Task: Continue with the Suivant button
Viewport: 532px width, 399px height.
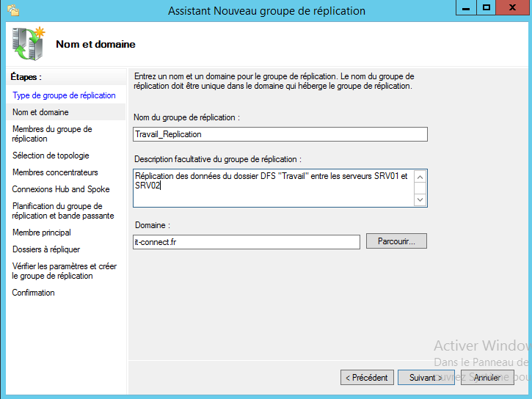Action: (x=426, y=378)
